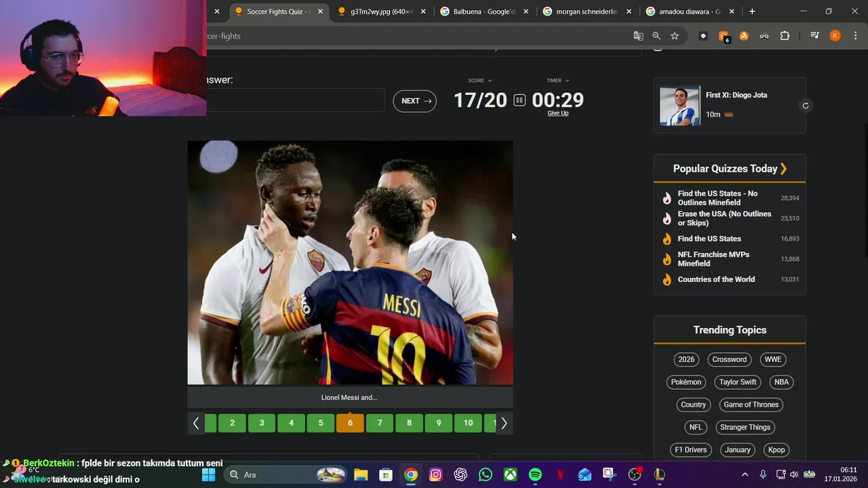The width and height of the screenshot is (868, 488).
Task: Select question 9
Action: [439, 423]
